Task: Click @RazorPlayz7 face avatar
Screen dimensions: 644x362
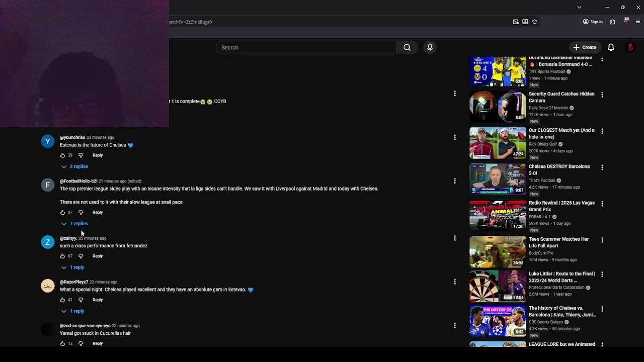Action: coord(47,286)
